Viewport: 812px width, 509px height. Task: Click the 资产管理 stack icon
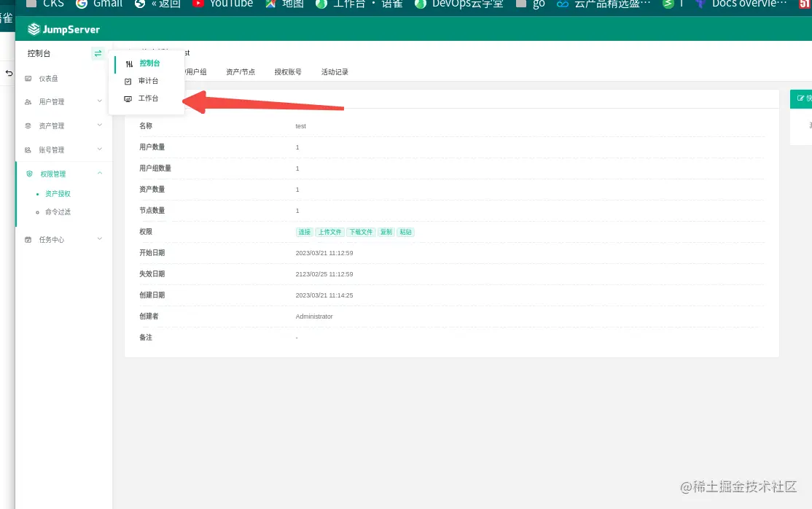pyautogui.click(x=28, y=126)
